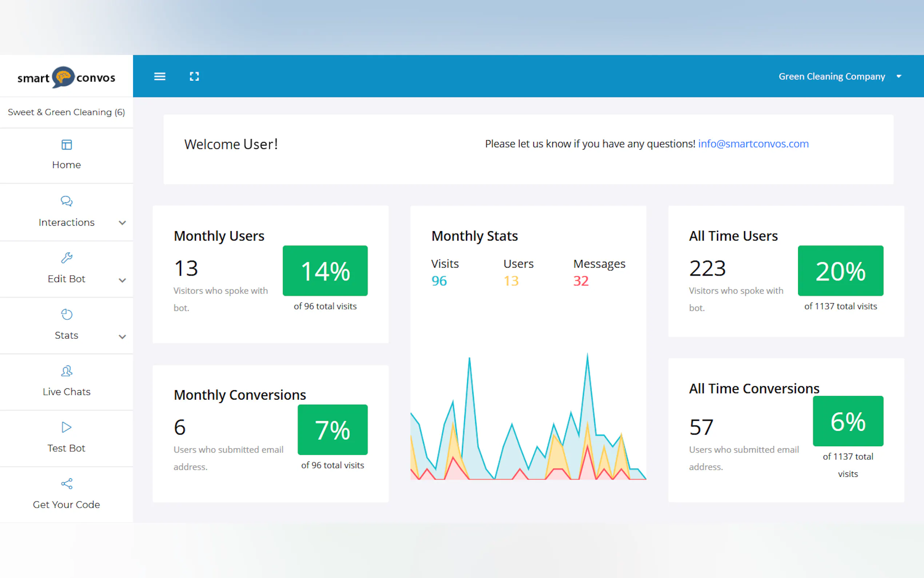The width and height of the screenshot is (924, 578).
Task: Click the Home layout icon
Action: click(67, 145)
